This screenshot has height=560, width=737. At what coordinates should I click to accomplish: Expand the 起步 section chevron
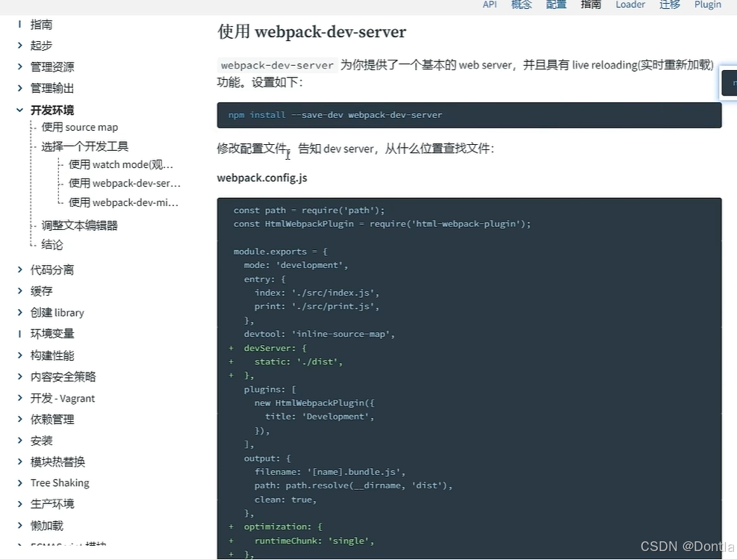tap(19, 45)
